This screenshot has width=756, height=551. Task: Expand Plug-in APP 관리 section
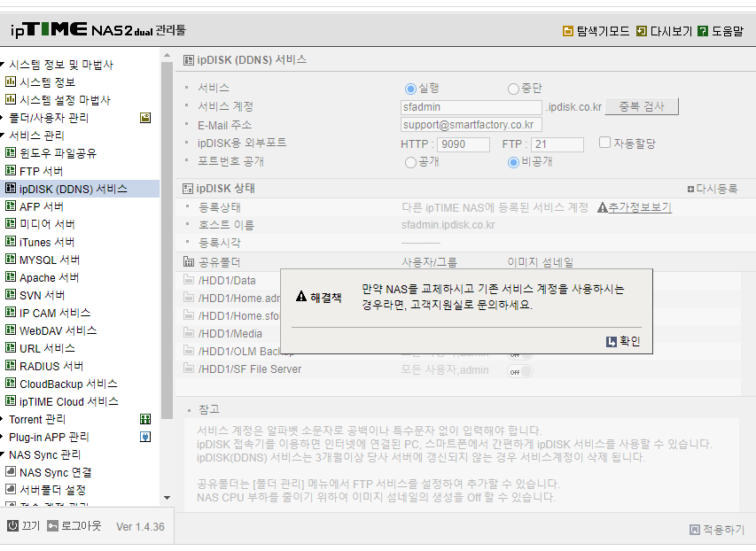[2, 437]
